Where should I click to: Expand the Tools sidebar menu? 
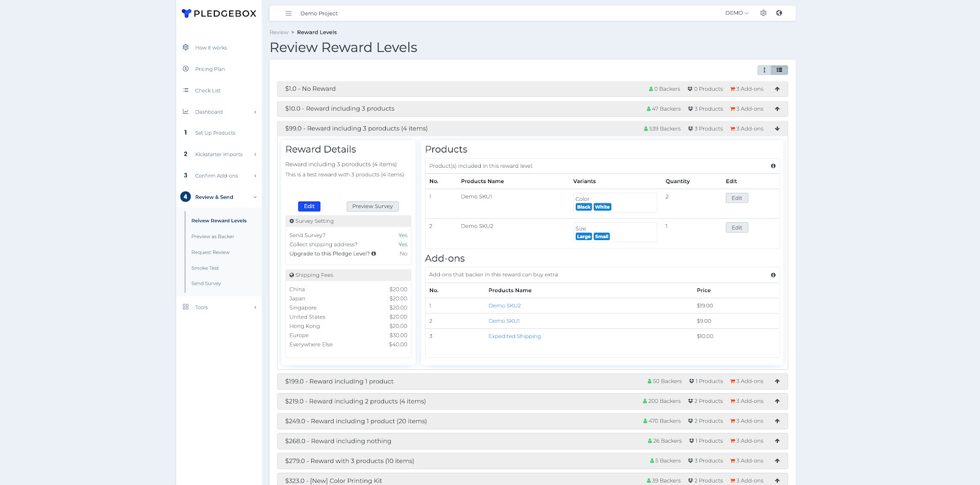point(202,307)
